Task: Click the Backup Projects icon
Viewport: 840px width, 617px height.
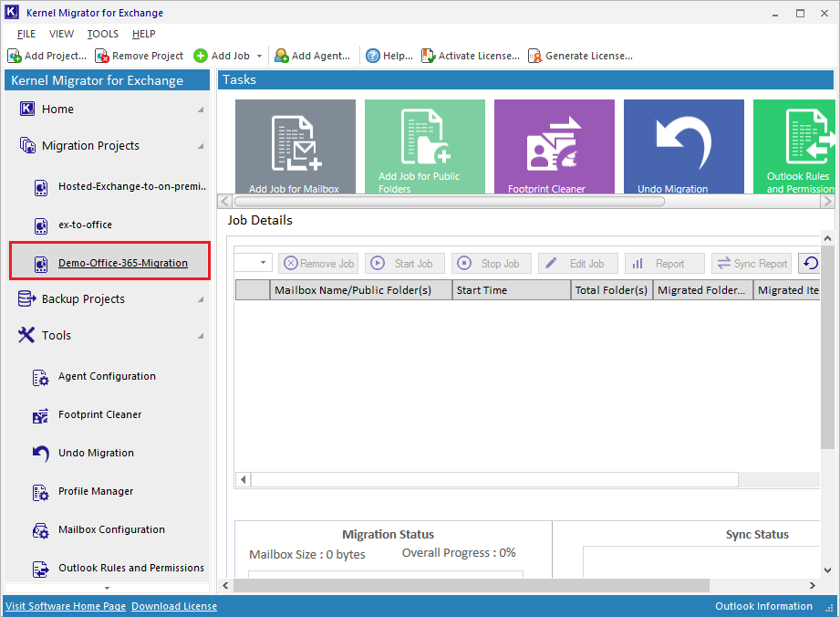Action: pos(26,298)
